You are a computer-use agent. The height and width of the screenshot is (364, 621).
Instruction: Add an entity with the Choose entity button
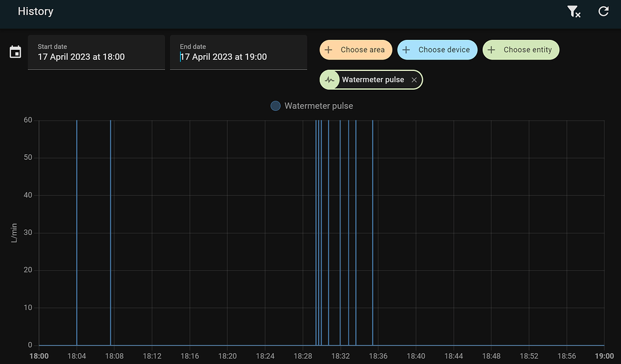(x=520, y=50)
